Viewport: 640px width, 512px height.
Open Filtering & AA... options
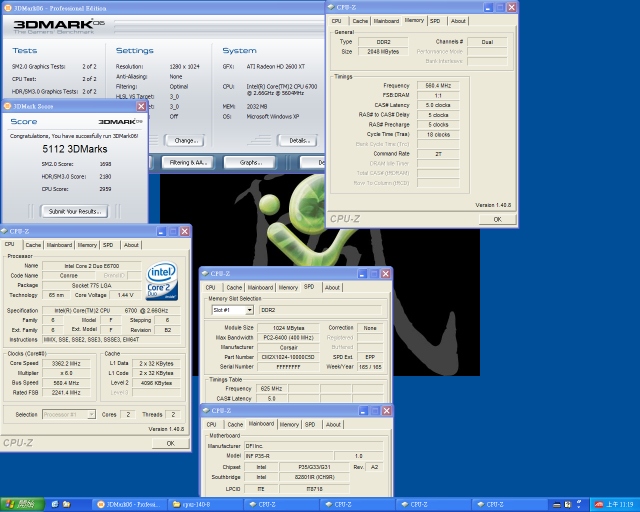(188, 163)
